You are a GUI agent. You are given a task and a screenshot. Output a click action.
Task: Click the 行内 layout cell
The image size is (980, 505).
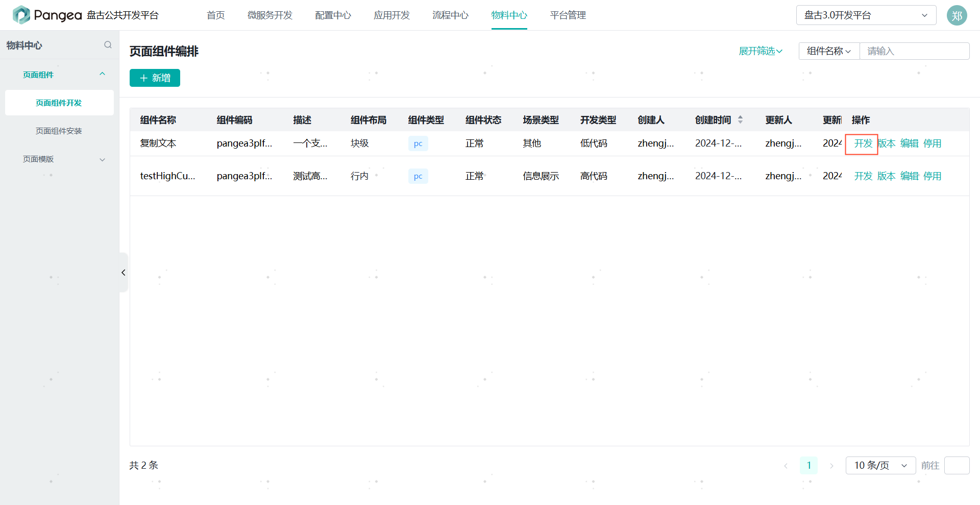click(x=359, y=176)
